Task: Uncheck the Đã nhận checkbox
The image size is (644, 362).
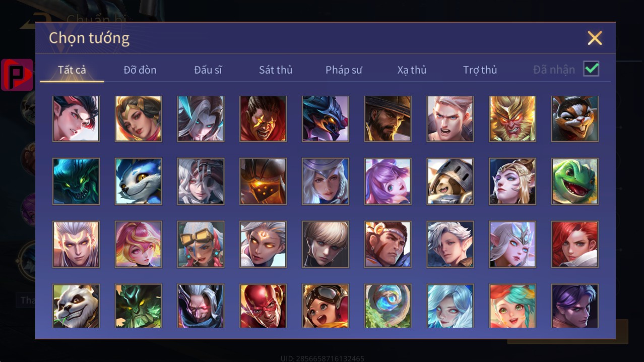Action: coord(591,69)
